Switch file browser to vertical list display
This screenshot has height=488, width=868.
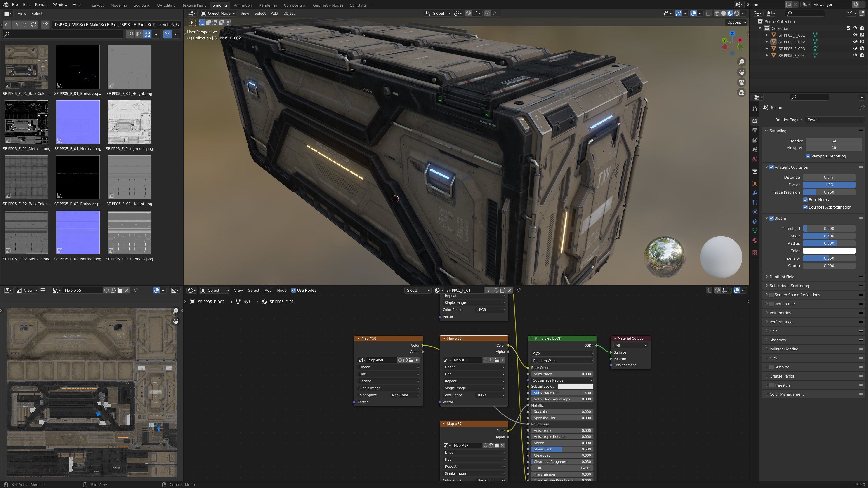tap(130, 34)
